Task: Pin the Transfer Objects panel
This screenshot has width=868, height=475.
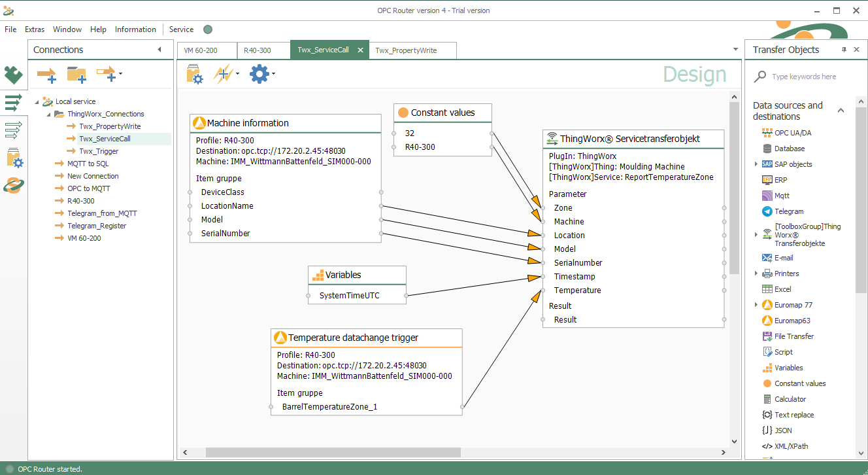Action: [844, 50]
